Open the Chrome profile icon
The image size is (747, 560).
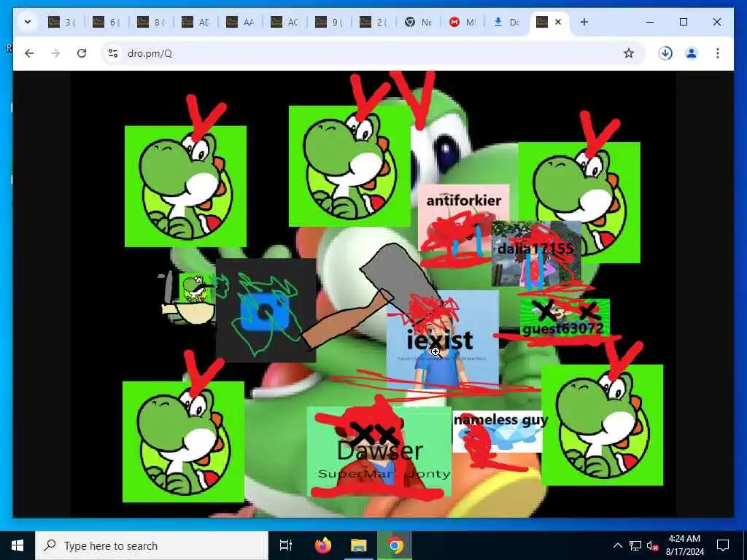[x=692, y=53]
